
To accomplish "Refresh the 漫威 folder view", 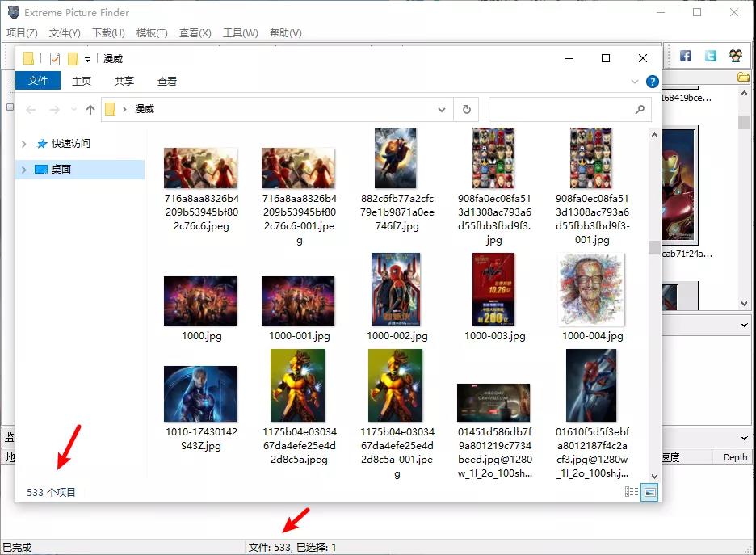I will pyautogui.click(x=466, y=109).
